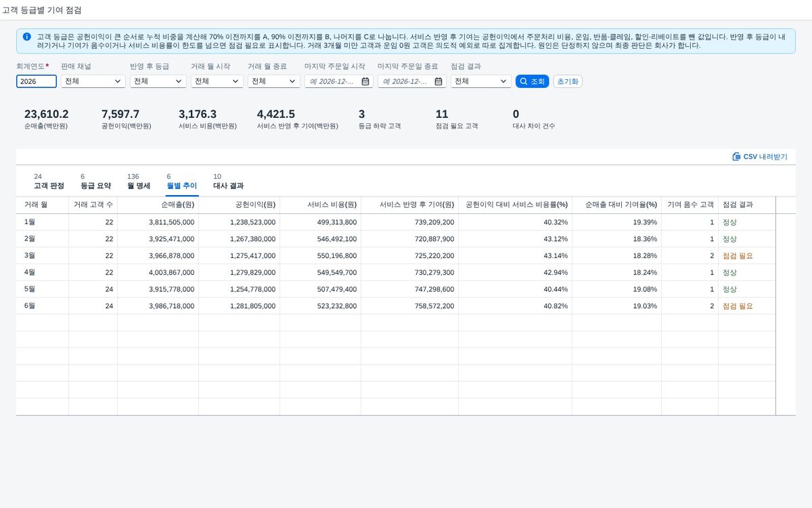This screenshot has height=508, width=812.
Task: Click the 공헌이익(원) column header
Action: [240, 205]
